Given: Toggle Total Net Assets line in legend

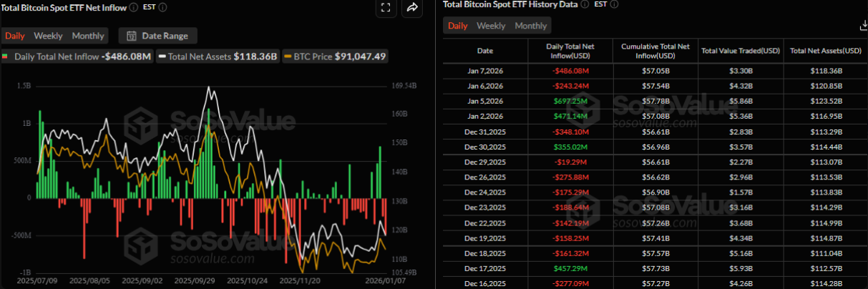Looking at the screenshot, I should click(218, 57).
